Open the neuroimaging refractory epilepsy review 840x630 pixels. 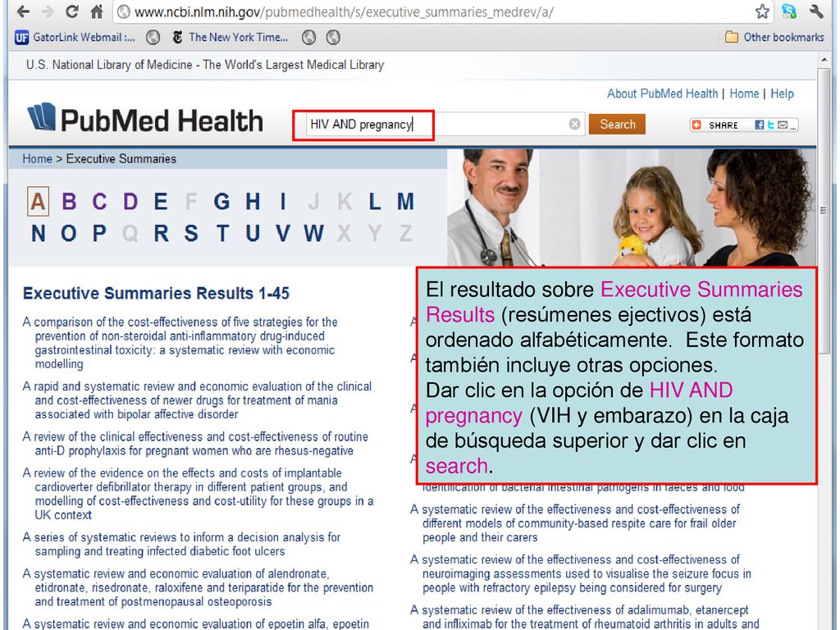tap(582, 573)
